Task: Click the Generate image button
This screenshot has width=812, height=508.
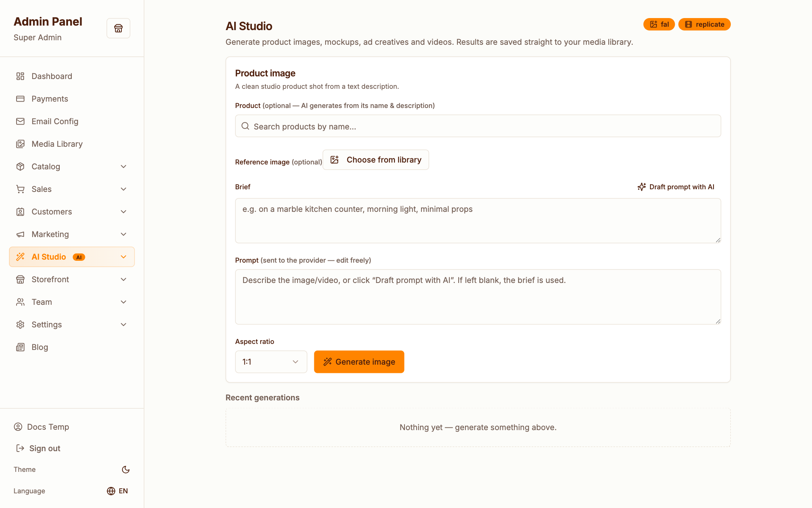Action: 359,362
